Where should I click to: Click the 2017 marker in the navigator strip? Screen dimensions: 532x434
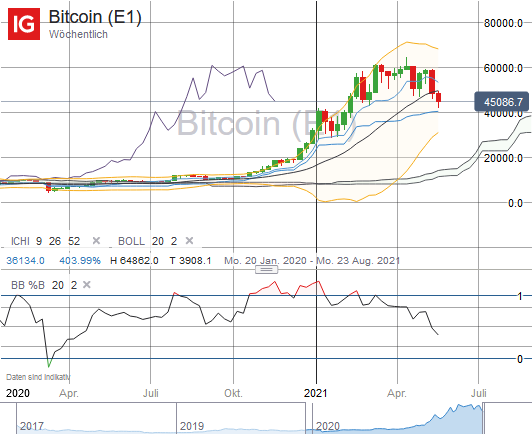pyautogui.click(x=32, y=426)
